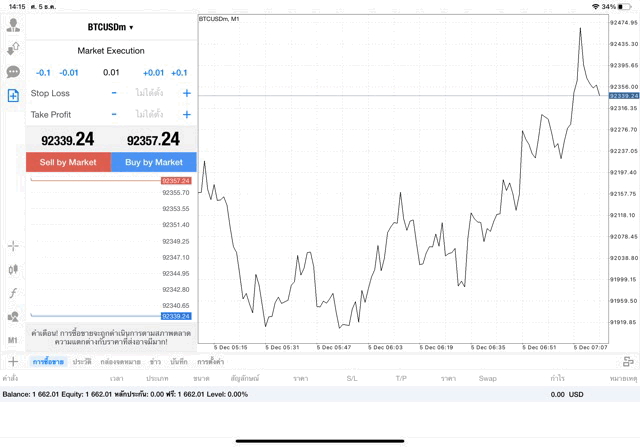Open the การตั้งค่า settings tab

211,362
